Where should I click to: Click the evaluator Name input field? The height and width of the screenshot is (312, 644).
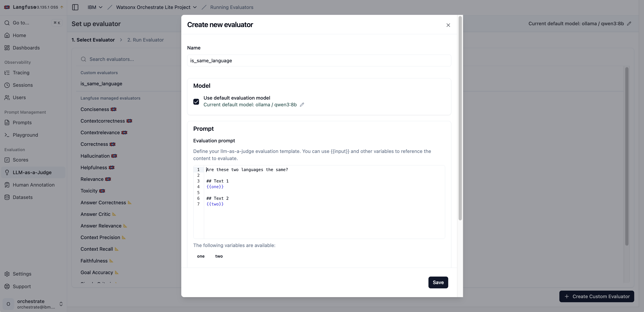coord(319,61)
